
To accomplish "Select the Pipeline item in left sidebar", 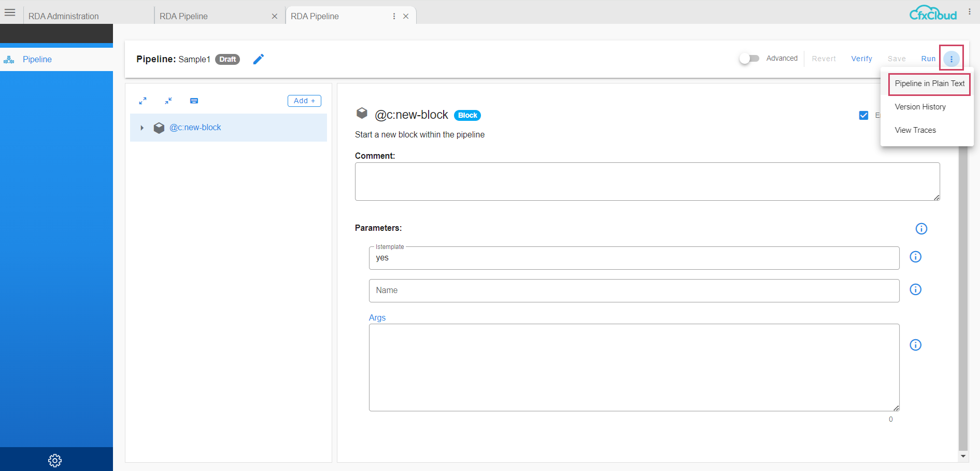I will pos(37,59).
